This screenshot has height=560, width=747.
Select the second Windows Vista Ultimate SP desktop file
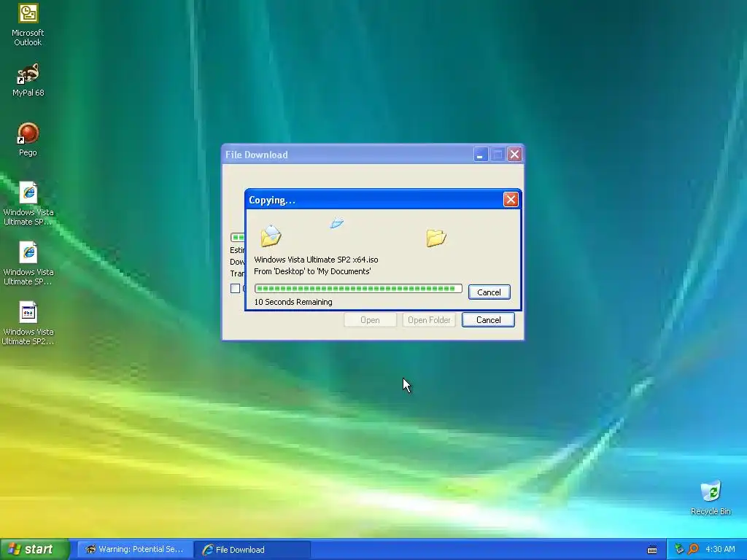[x=28, y=264]
